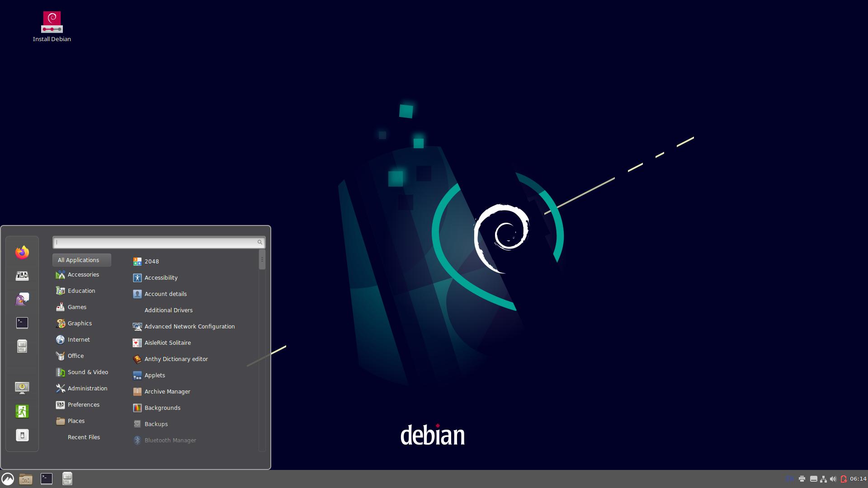Select the Accessories category
The image size is (868, 488).
click(83, 275)
